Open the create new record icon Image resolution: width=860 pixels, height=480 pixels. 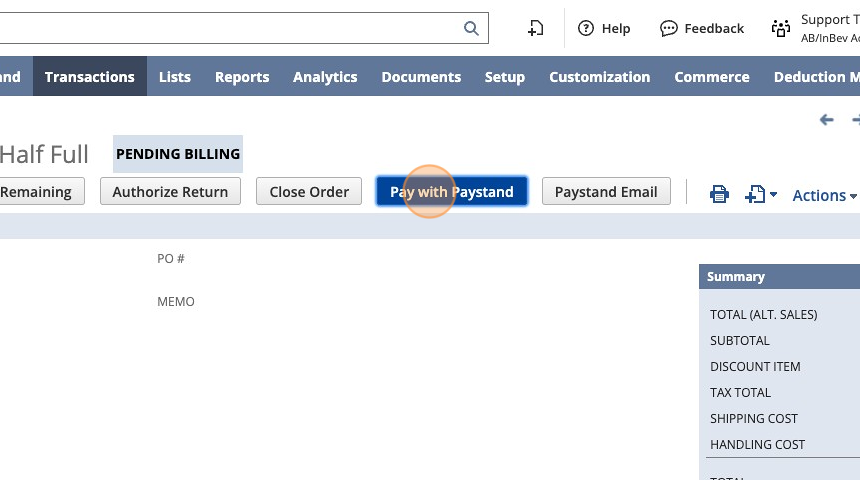[535, 28]
